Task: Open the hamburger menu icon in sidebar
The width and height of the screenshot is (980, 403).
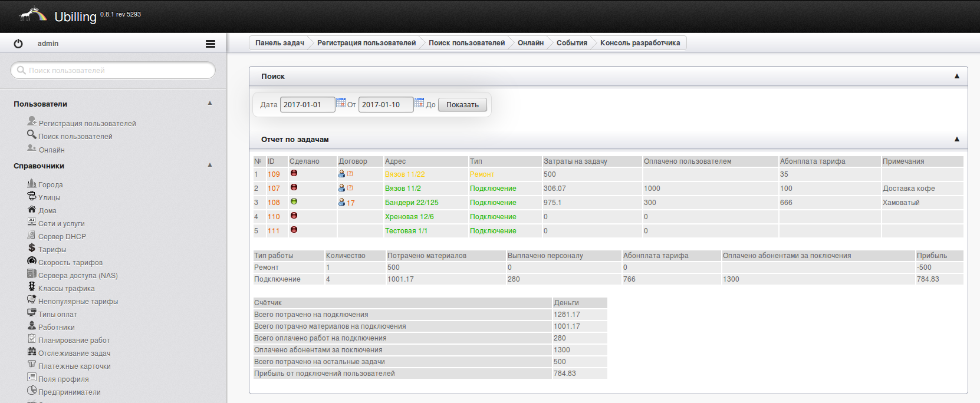Action: point(211,44)
